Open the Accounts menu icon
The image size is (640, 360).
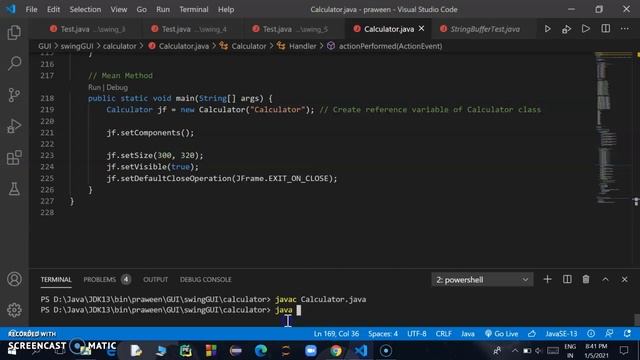pyautogui.click(x=14, y=279)
